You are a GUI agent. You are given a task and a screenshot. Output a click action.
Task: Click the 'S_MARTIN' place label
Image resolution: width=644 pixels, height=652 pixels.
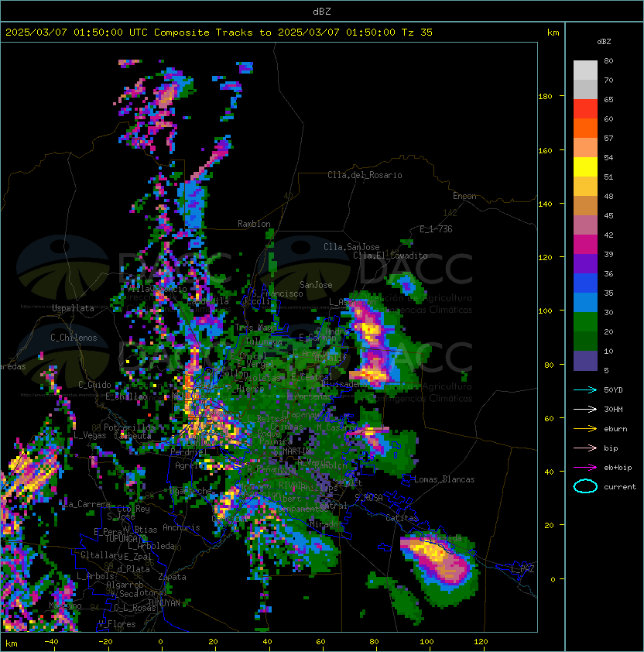(x=293, y=451)
